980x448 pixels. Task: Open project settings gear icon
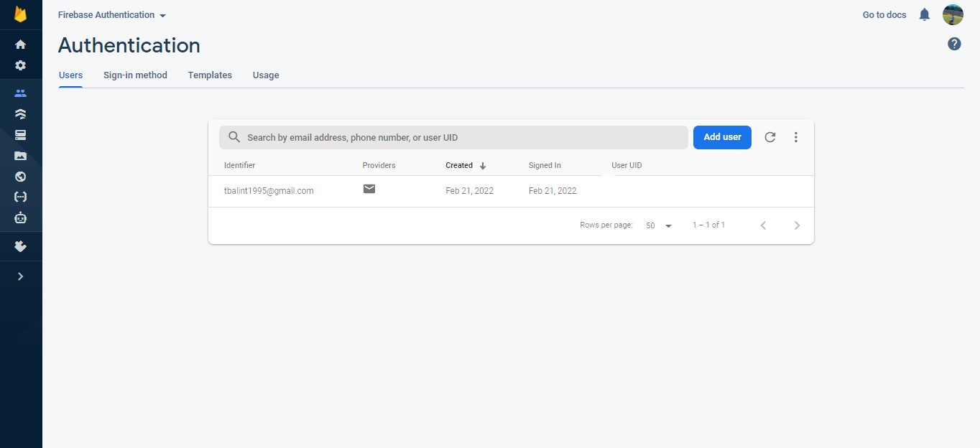(20, 65)
